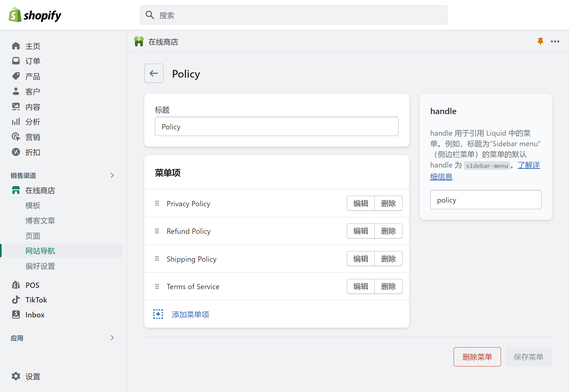Screen dimensions: 569x392
Task: Click the 'Refund Policy' text
Action: pyautogui.click(x=188, y=231)
